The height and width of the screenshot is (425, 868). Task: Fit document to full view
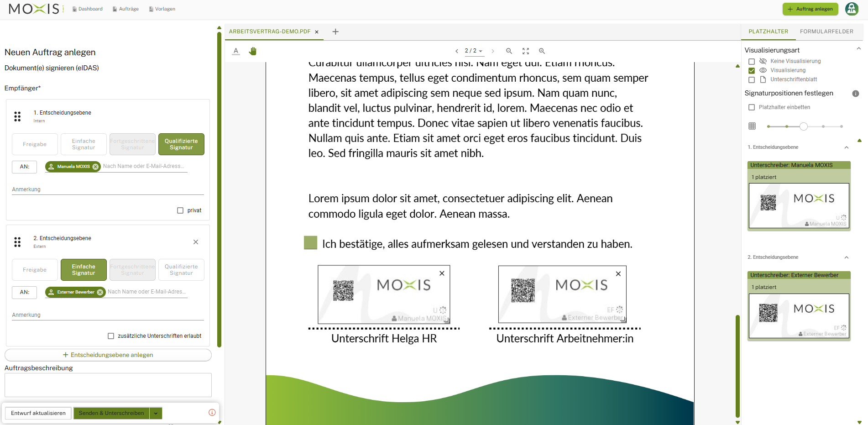[526, 51]
